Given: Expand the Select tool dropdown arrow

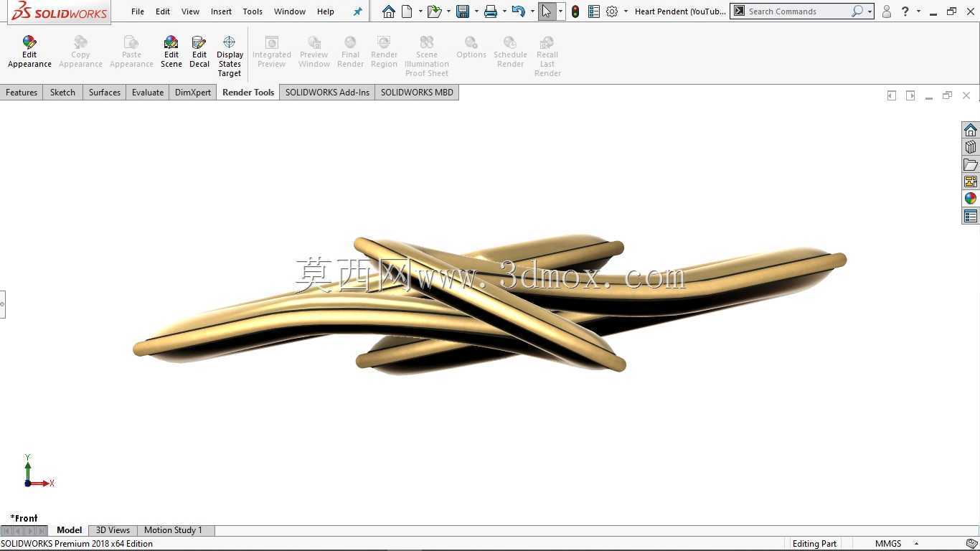Looking at the screenshot, I should coord(561,11).
